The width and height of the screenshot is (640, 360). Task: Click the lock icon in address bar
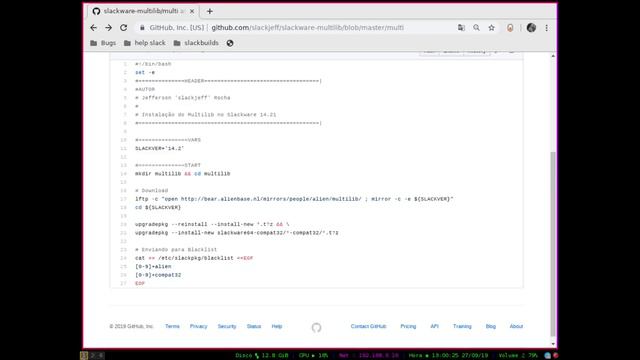point(142,28)
